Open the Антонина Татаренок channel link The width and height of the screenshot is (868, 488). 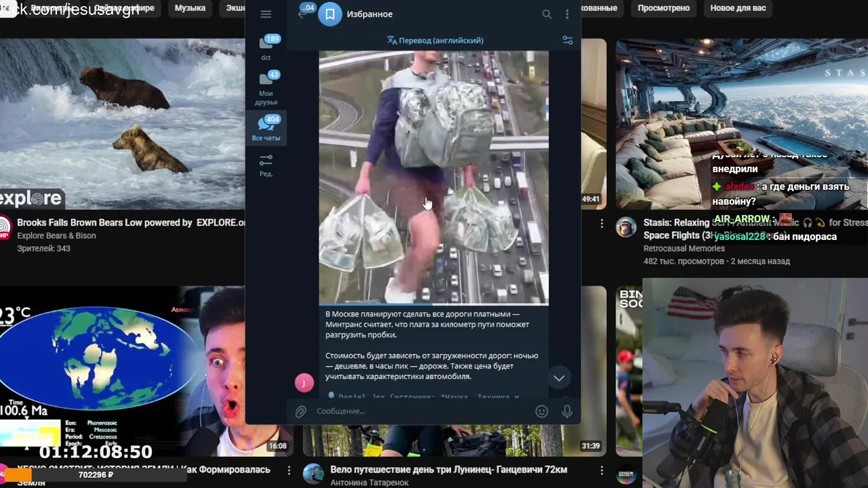click(370, 483)
